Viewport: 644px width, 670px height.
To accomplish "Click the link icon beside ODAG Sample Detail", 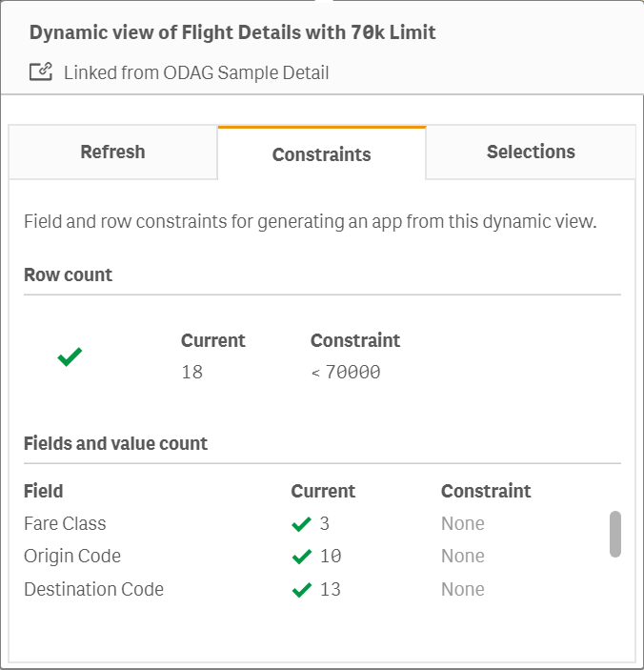I will coord(40,71).
